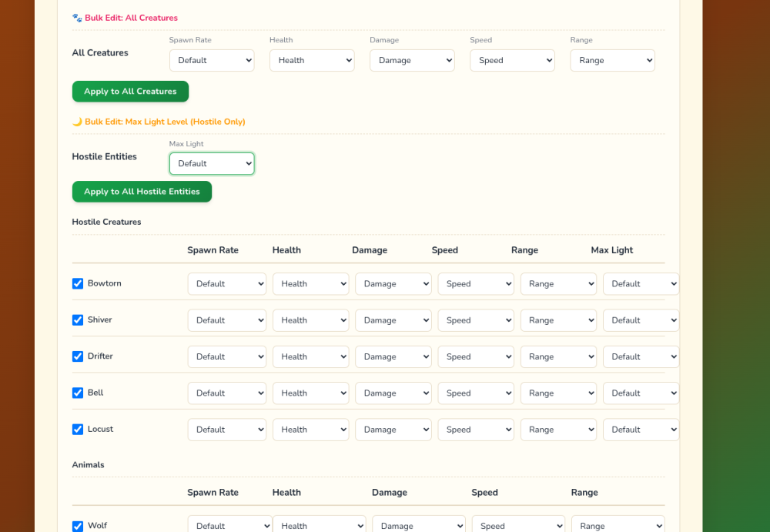This screenshot has width=770, height=532.
Task: Open Drifter's Speed dropdown
Action: (476, 356)
